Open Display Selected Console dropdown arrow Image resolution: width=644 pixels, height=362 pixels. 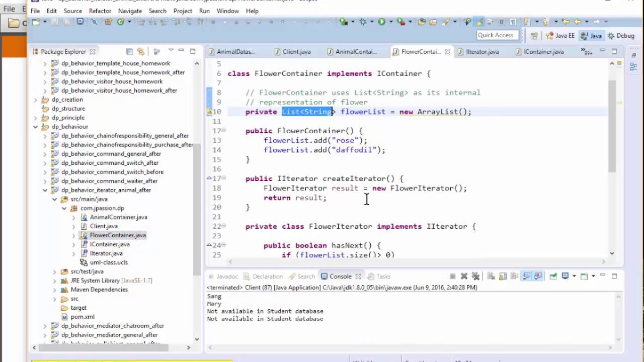574,276
